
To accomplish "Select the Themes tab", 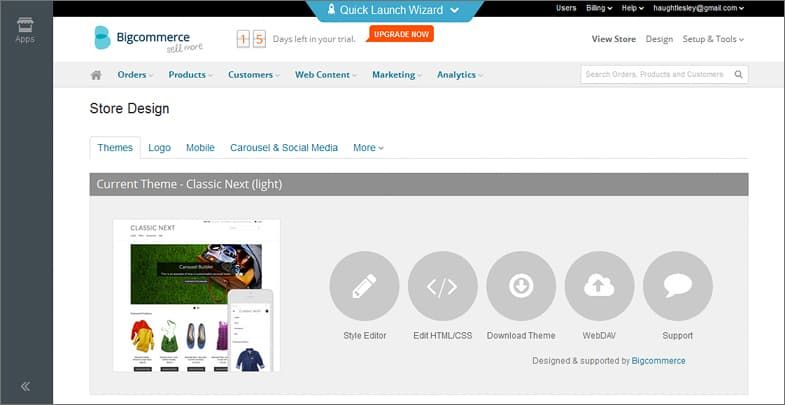I will click(115, 148).
